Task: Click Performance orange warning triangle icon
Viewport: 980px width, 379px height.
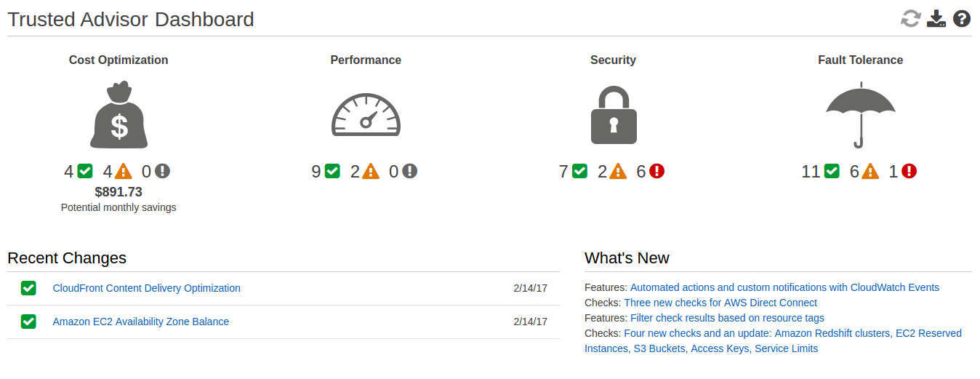Action: pos(371,172)
